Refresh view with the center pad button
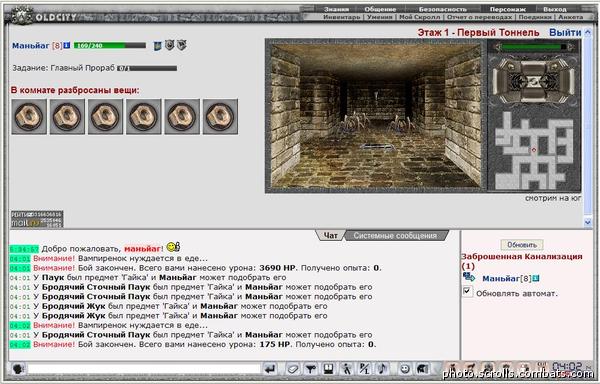Screen dimensions: 600x384 533,81
